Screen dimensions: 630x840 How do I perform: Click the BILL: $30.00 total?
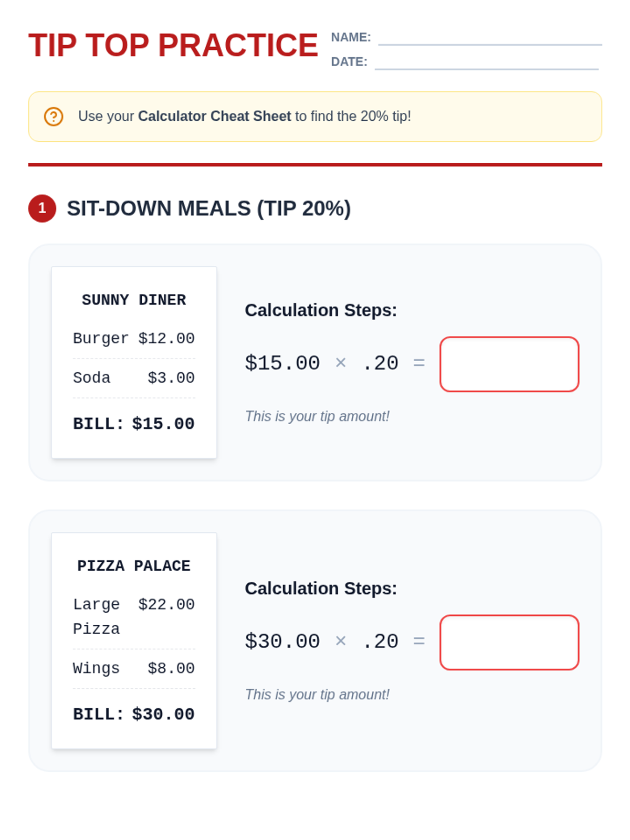coord(134,714)
